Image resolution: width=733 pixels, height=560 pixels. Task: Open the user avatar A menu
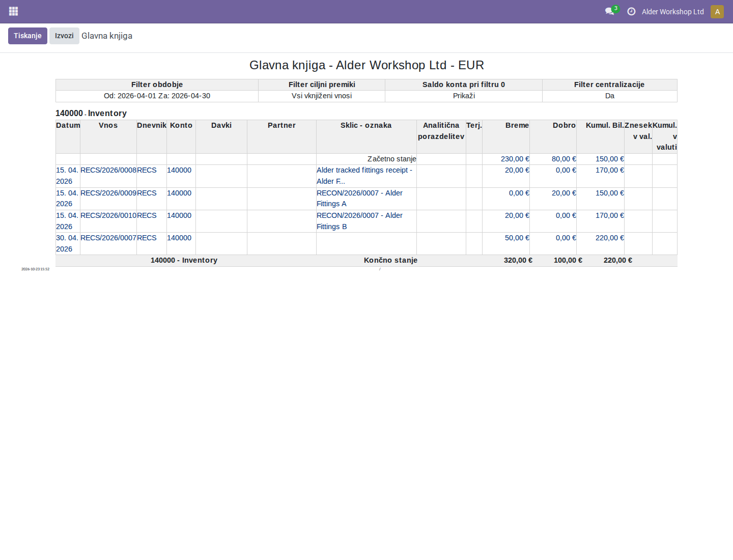pos(717,12)
